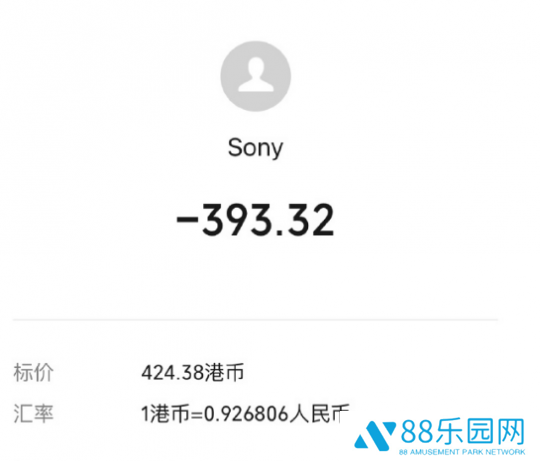Click the 88 AMUSEMENT PARK NETWORK caption
The image size is (540, 461).
tap(462, 452)
